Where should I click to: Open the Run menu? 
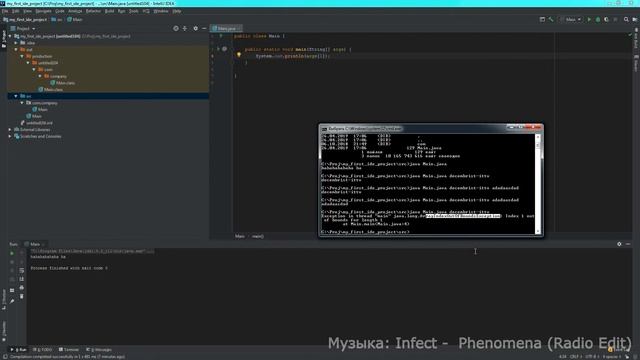pos(122,11)
